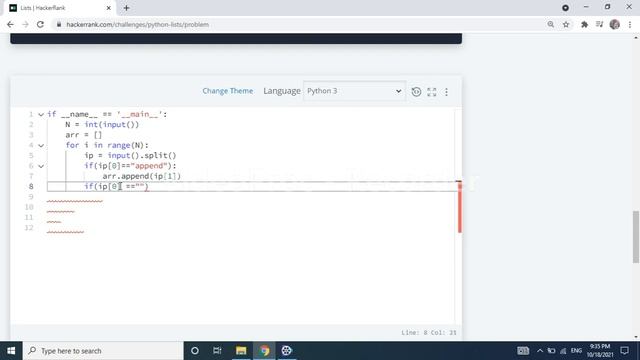
Task: Open editor more options menu
Action: [447, 91]
